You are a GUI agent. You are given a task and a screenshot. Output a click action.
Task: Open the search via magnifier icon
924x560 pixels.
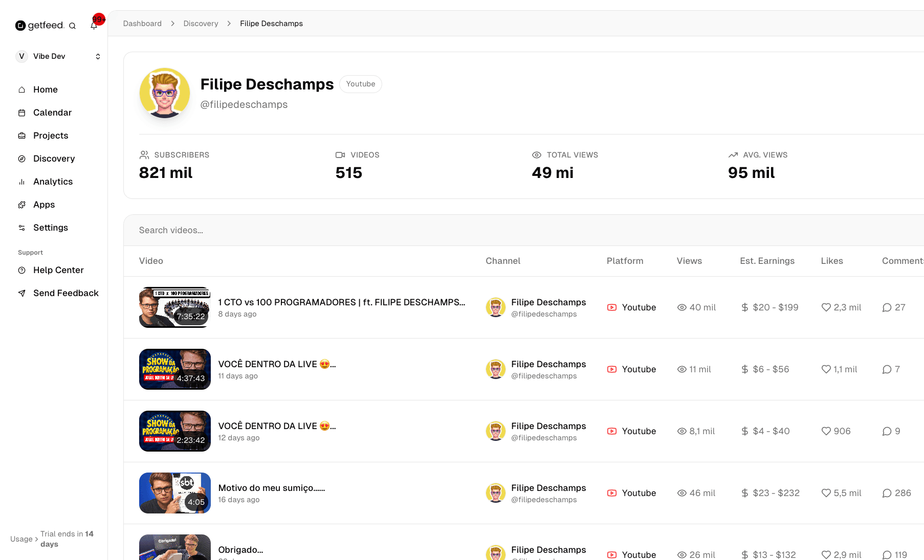[x=73, y=25]
